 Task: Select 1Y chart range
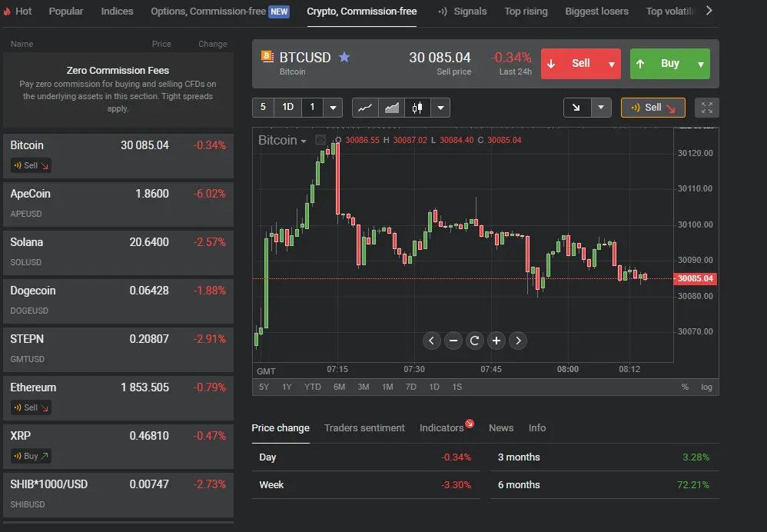[x=287, y=387]
